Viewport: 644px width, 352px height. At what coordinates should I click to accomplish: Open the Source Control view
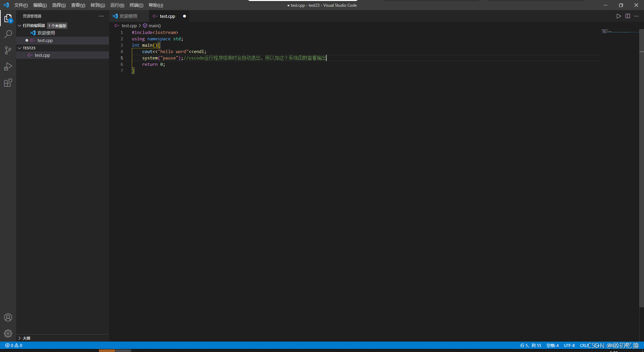(x=8, y=50)
